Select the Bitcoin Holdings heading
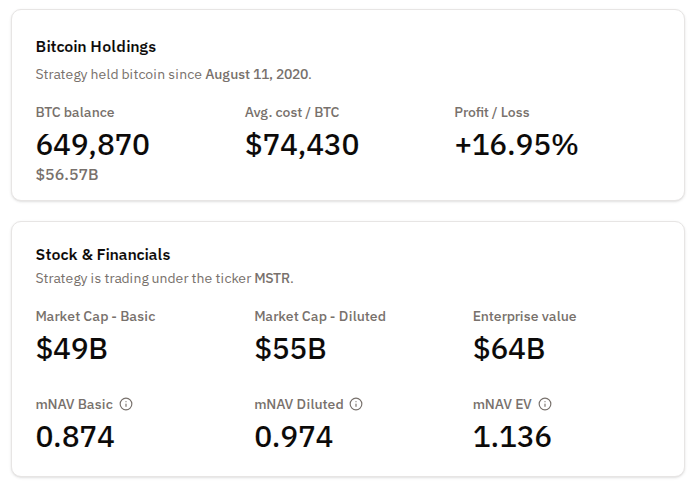The image size is (694, 485). [96, 47]
